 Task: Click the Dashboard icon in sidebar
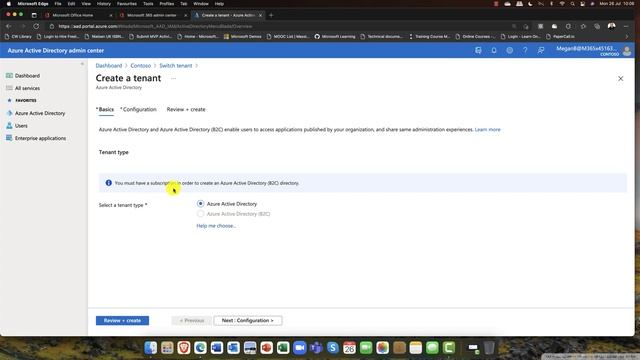(9, 76)
